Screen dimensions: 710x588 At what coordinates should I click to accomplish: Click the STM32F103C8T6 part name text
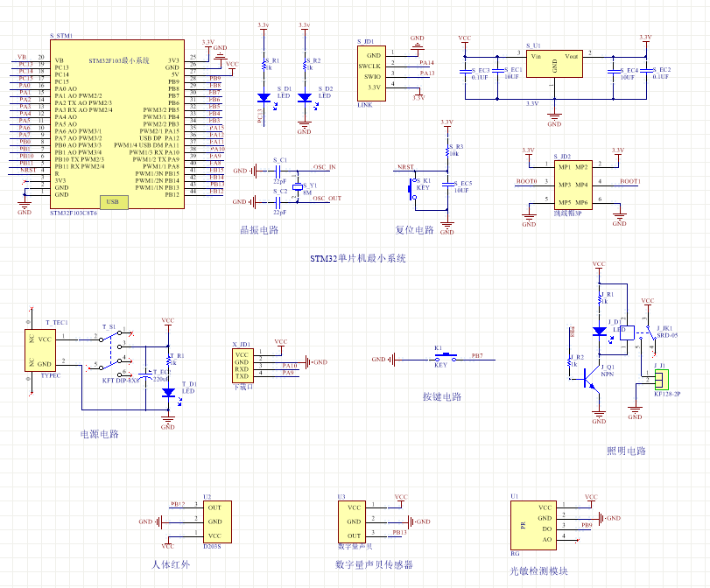click(74, 213)
